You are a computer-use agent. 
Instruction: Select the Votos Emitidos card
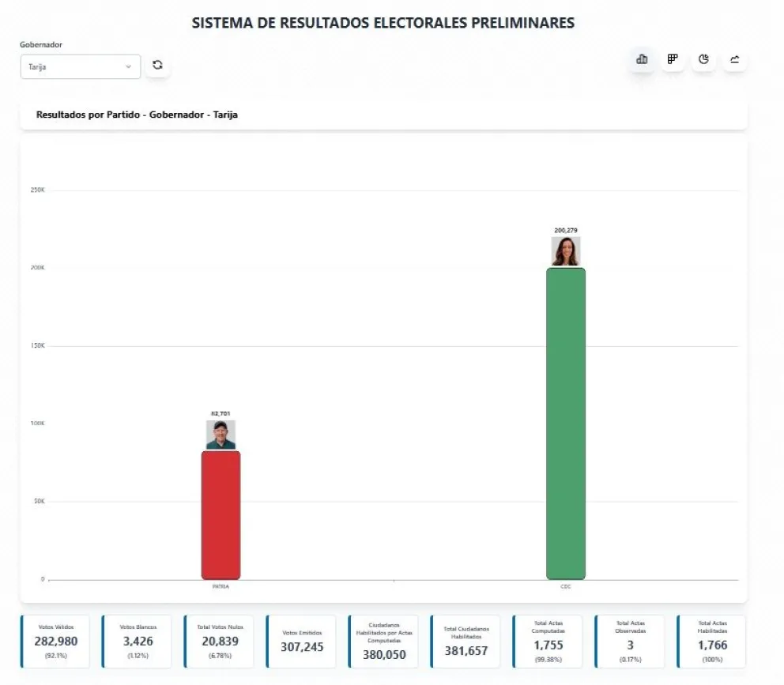coord(302,641)
